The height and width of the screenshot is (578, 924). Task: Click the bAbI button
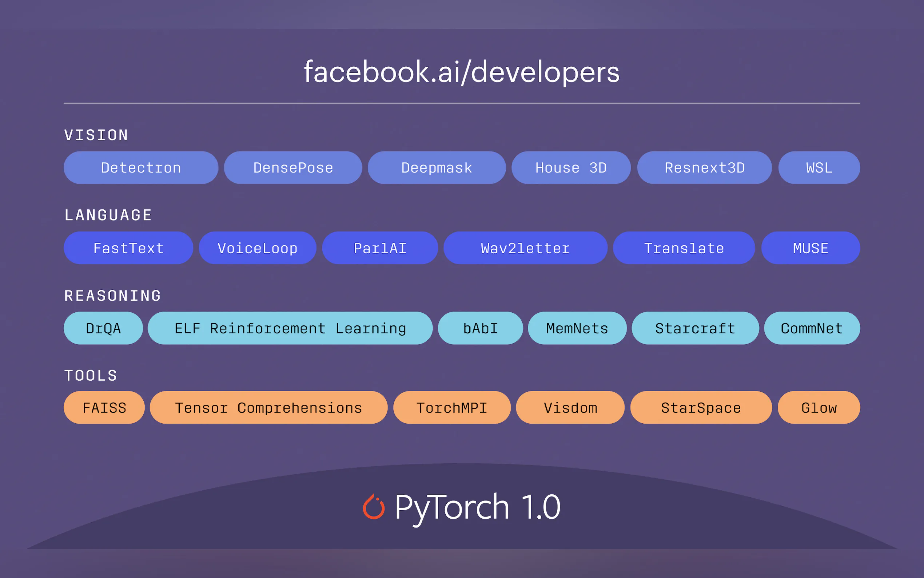(x=480, y=328)
